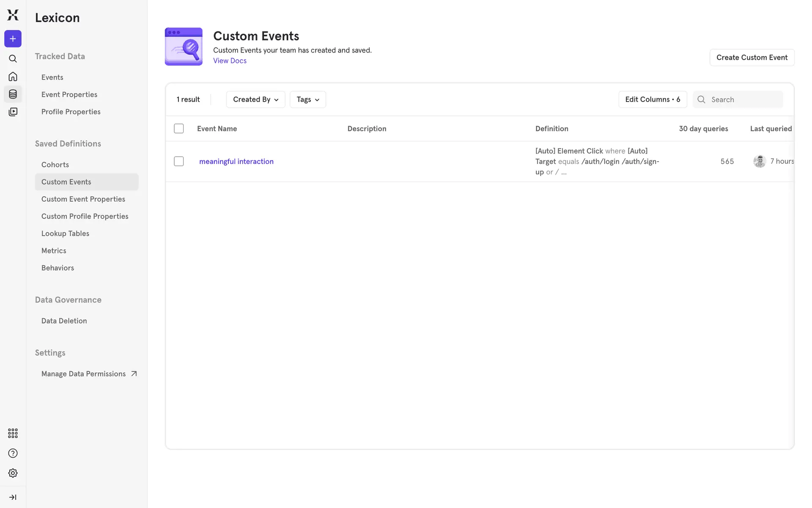812x508 pixels.
Task: Go to the home icon in sidebar
Action: pos(13,77)
